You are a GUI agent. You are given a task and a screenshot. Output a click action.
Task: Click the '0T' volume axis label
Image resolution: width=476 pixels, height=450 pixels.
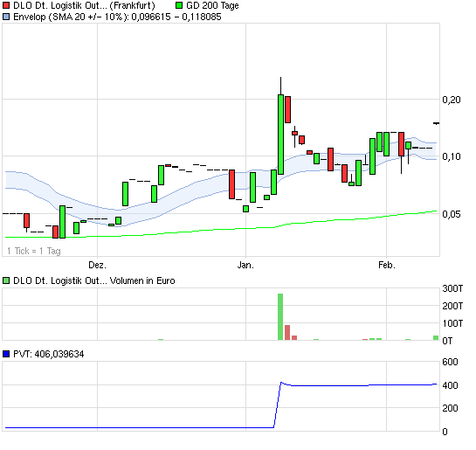(x=448, y=341)
